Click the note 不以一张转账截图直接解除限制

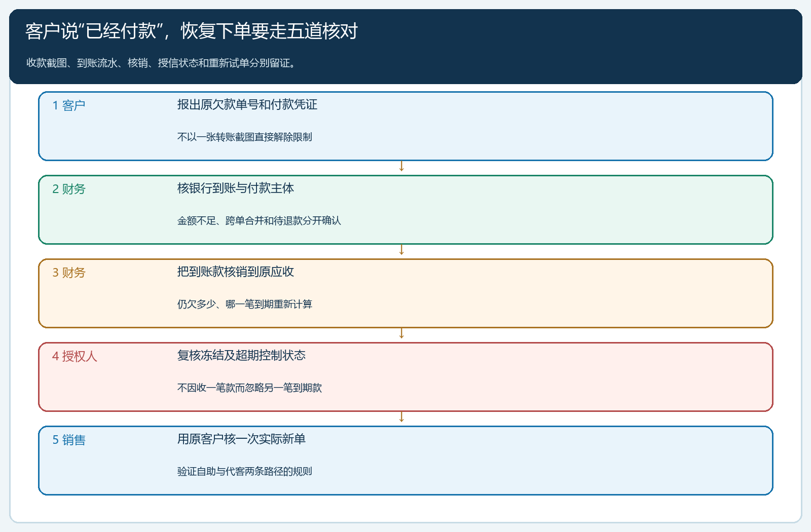[x=245, y=137]
